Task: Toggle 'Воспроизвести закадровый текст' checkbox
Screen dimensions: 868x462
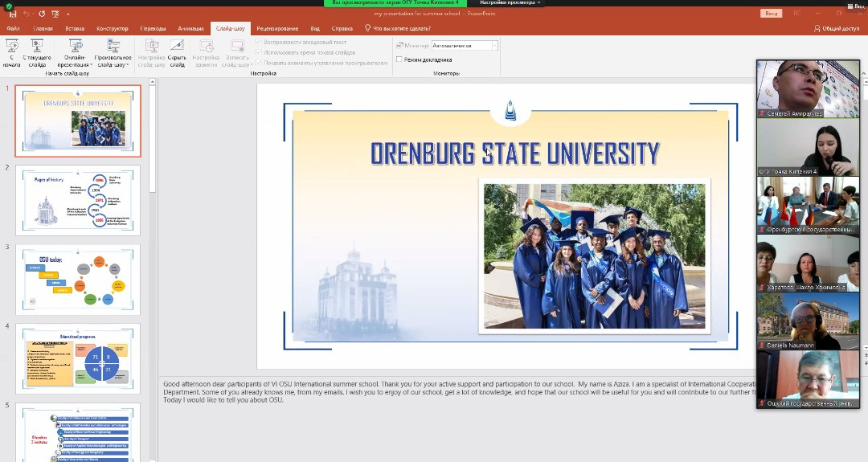Action: pos(259,42)
